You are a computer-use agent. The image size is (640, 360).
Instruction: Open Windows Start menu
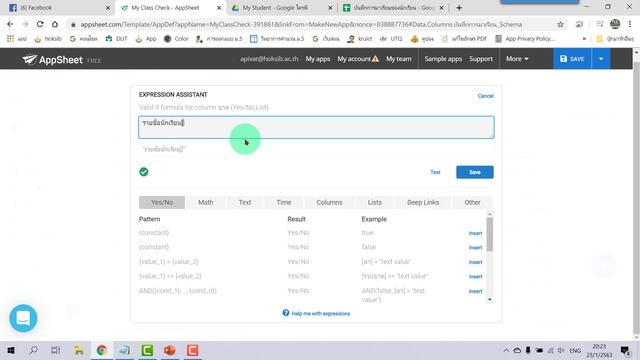click(x=11, y=350)
